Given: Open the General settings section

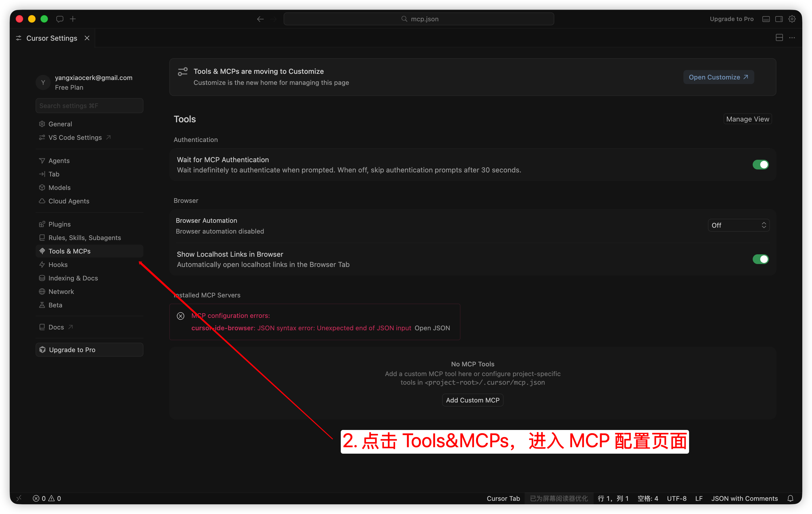Looking at the screenshot, I should coord(89,124).
